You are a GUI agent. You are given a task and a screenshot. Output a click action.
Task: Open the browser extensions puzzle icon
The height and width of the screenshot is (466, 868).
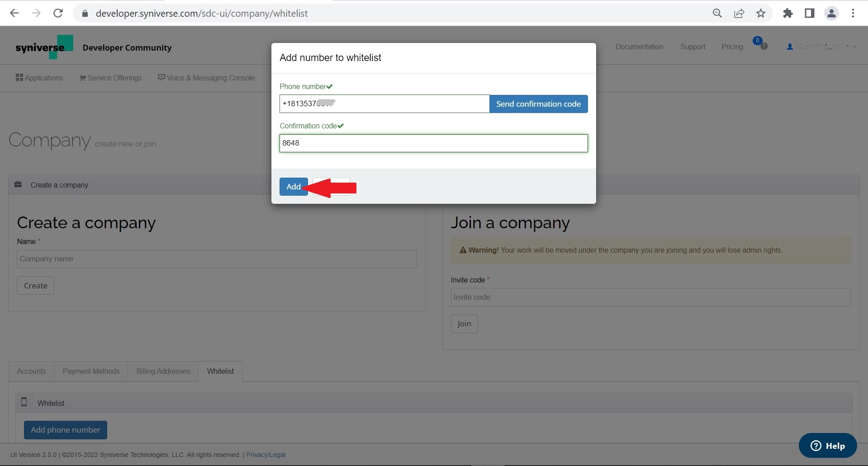[x=788, y=13]
